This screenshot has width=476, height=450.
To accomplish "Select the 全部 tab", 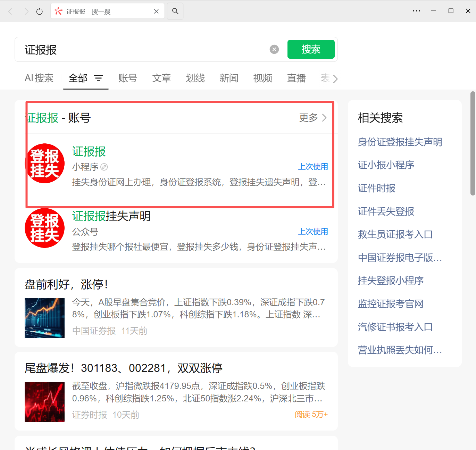I will point(78,78).
